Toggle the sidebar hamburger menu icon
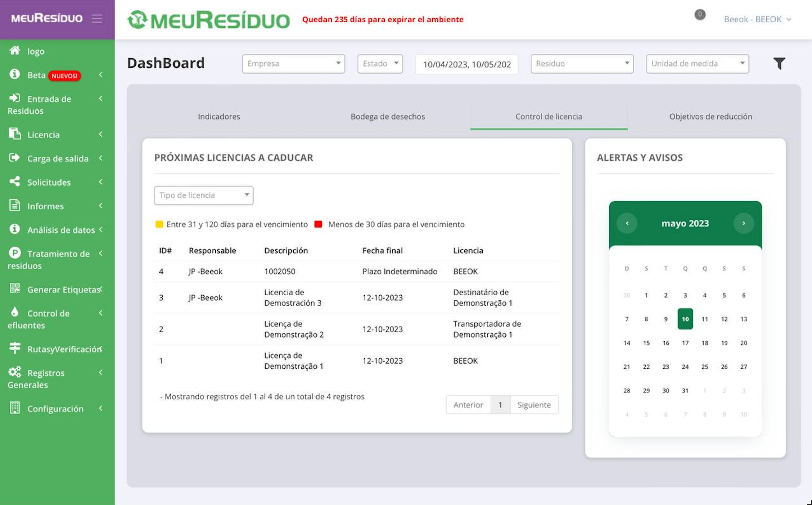Screen dimensions: 812x505 [97, 18]
